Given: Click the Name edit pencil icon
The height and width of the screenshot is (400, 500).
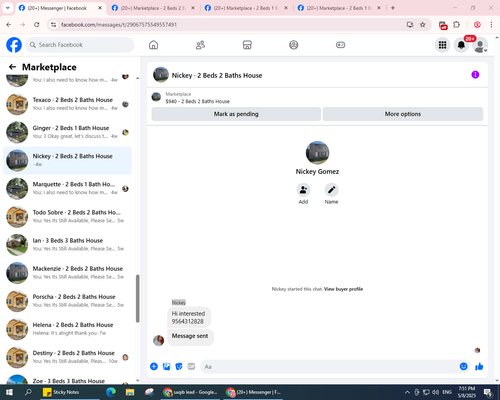Looking at the screenshot, I should click(x=331, y=190).
